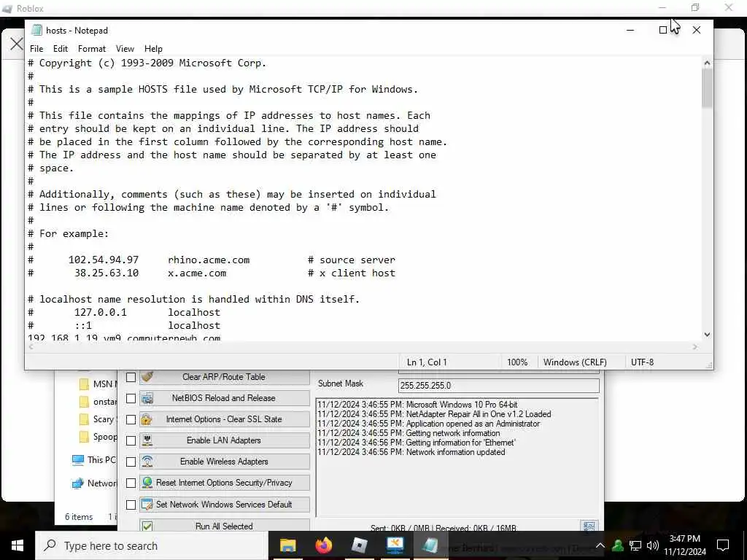Viewport: 747px width, 560px height.
Task: Open the Windows Start menu
Action: pyautogui.click(x=18, y=545)
